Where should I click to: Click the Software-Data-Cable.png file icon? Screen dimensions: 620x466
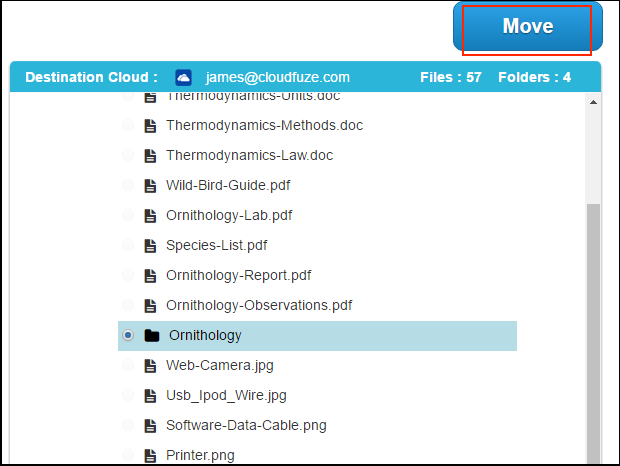tap(150, 426)
